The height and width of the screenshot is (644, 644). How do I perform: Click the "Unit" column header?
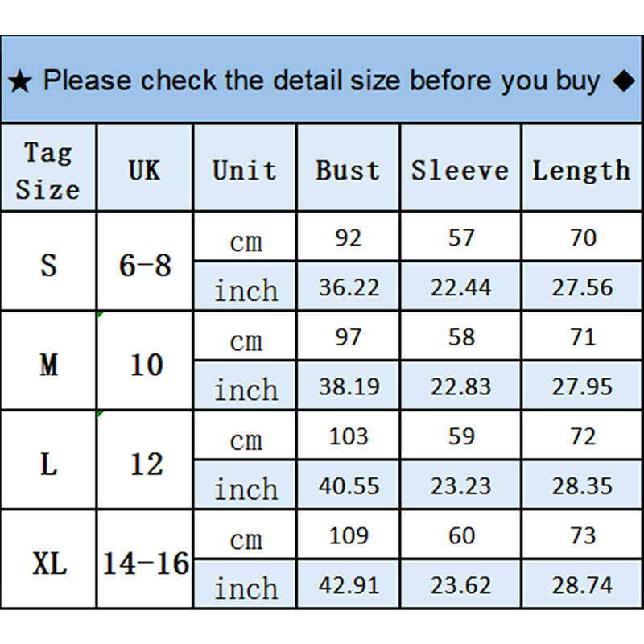click(245, 170)
